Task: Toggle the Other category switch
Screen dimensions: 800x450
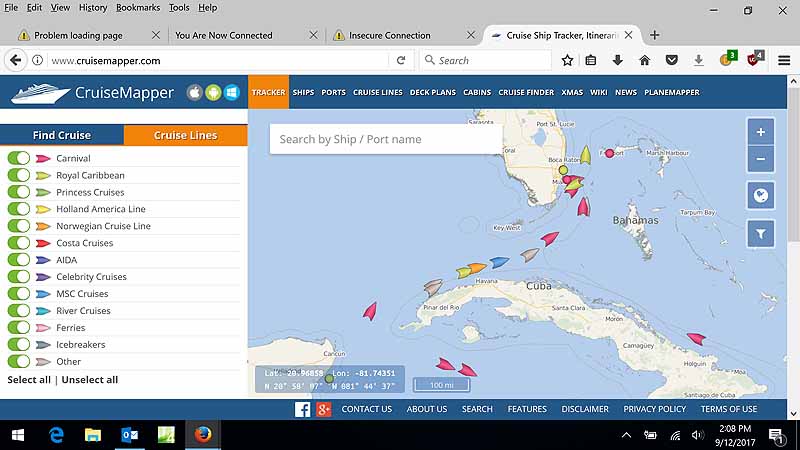Action: (19, 361)
